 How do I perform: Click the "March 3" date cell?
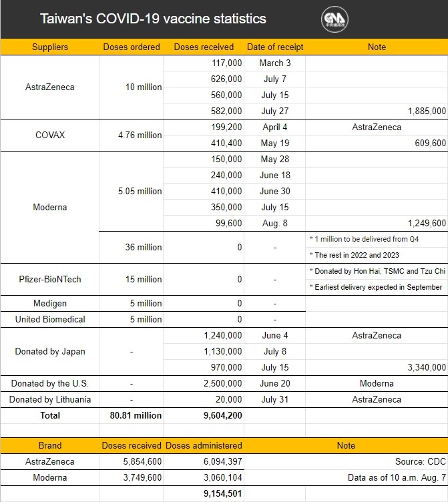coord(275,63)
